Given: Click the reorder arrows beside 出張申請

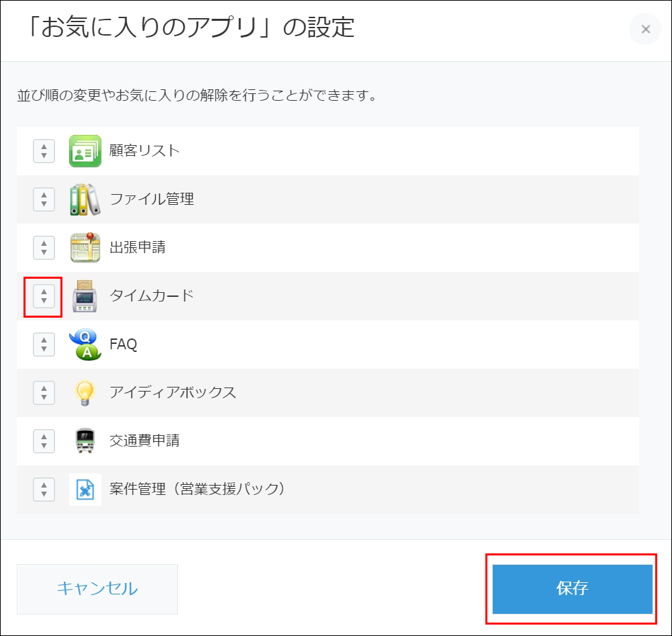Looking at the screenshot, I should (43, 247).
